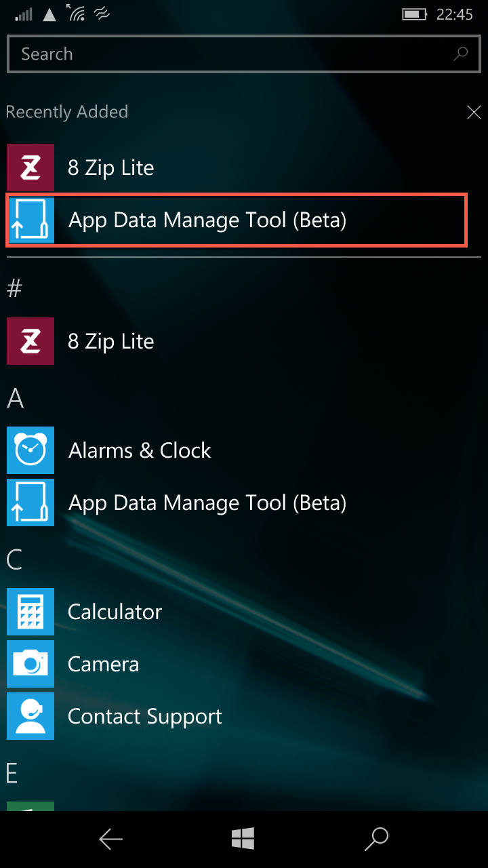Launch Alarms & Clock app icon

click(x=30, y=450)
